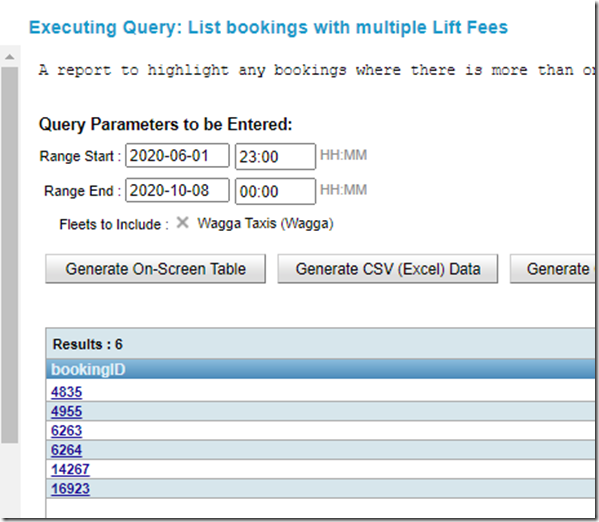This screenshot has width=599, height=522.
Task: Generate CSV (Excel) Data
Action: click(388, 269)
